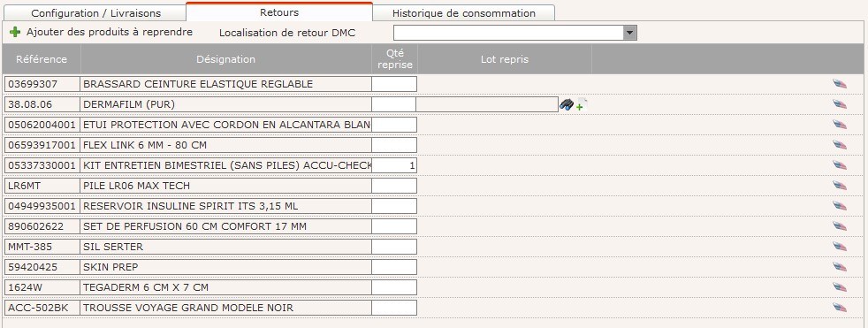Click the Localisation de retour DMC combo box field

(514, 33)
